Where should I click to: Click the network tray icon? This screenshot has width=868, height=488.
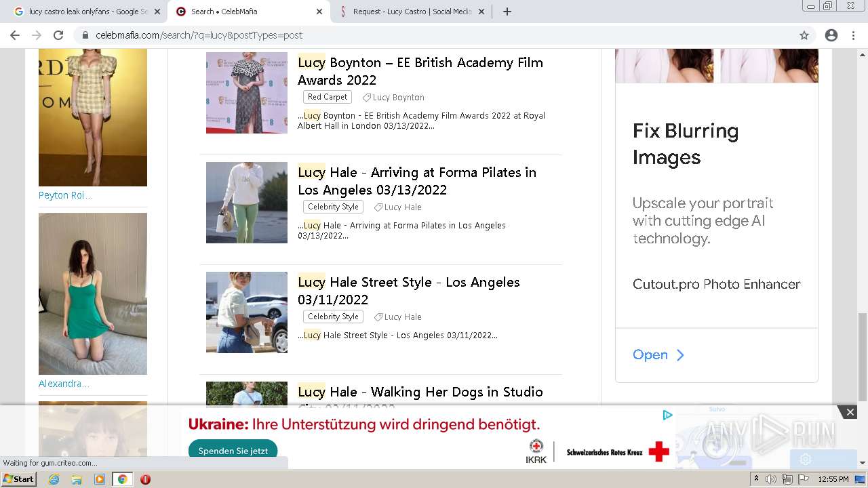pyautogui.click(x=787, y=479)
